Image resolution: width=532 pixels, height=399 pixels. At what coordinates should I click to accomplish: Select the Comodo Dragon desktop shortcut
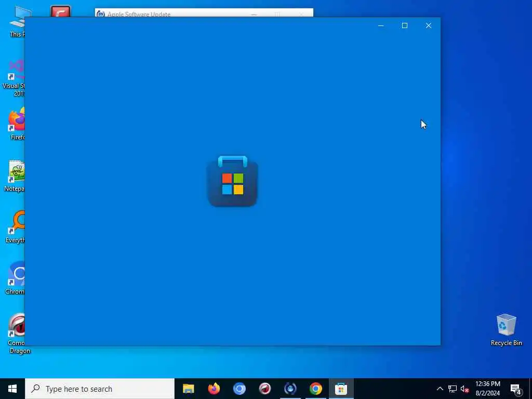click(x=15, y=334)
